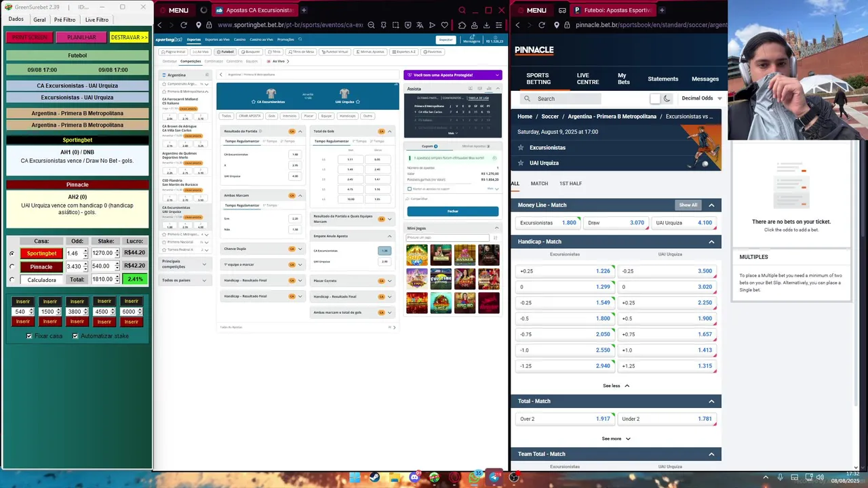Click PRINT SCREEN button in GreenSurebet
The height and width of the screenshot is (488, 868).
[x=29, y=37]
